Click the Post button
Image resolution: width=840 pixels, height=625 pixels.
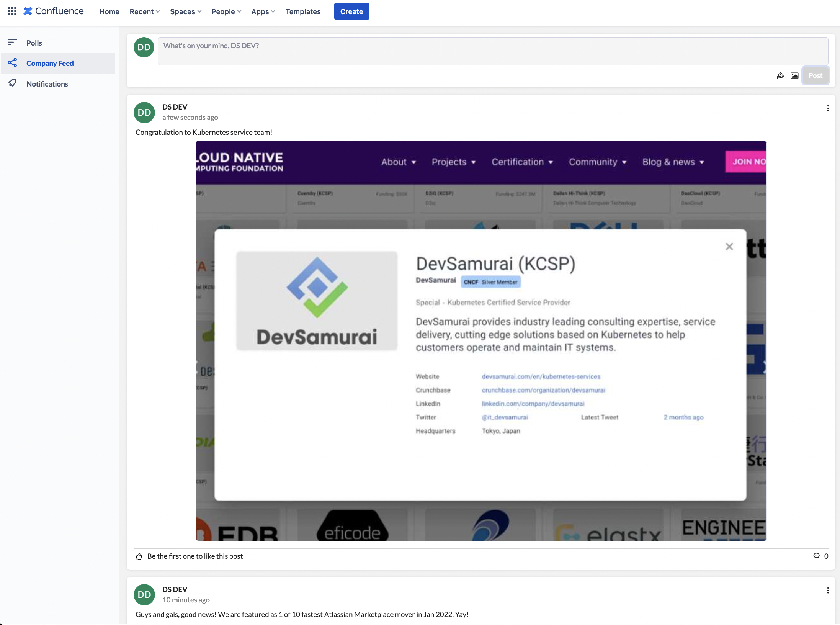815,76
